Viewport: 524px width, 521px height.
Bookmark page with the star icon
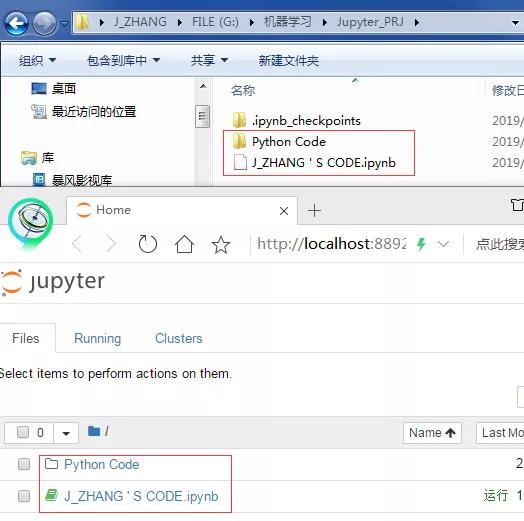[x=221, y=244]
